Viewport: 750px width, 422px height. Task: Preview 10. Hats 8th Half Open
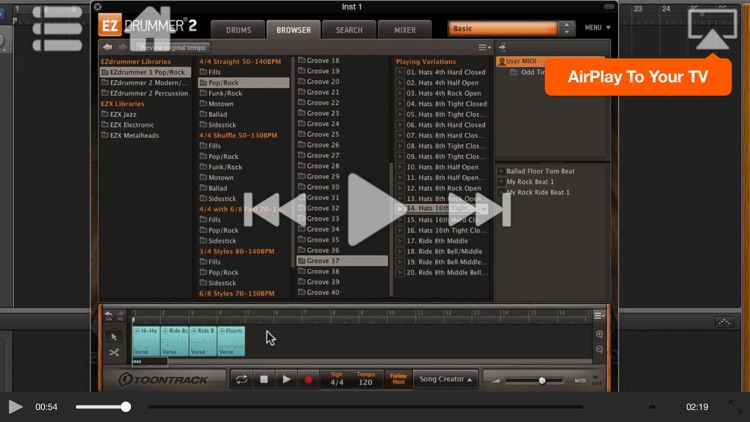[x=400, y=167]
